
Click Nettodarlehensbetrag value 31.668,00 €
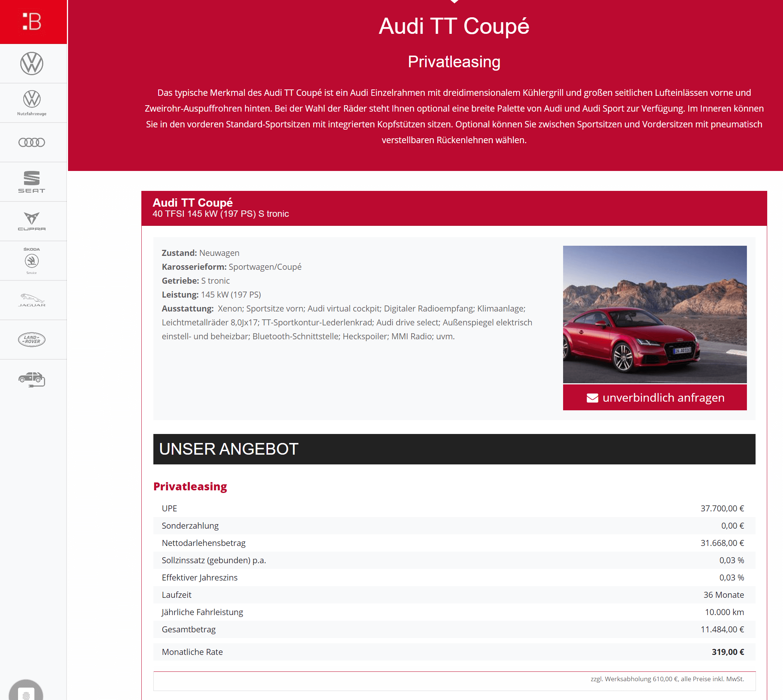coord(722,543)
